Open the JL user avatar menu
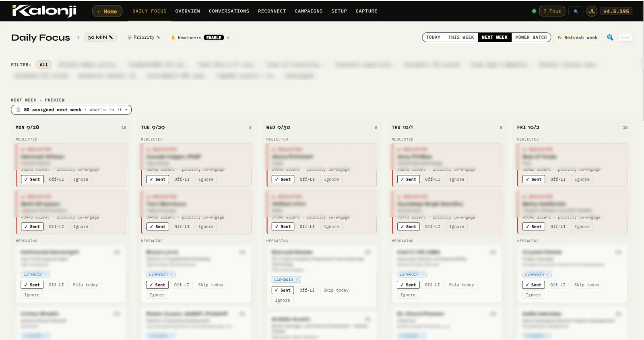 592,11
